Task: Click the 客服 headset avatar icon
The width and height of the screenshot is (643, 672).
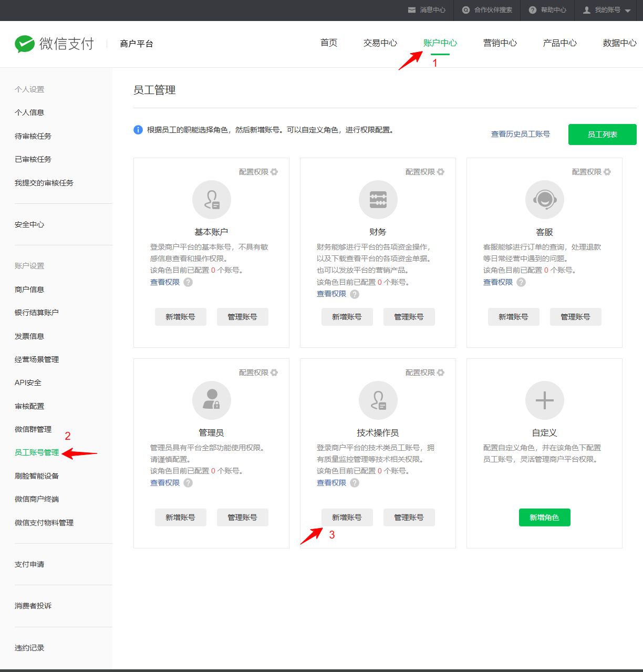Action: 544,200
